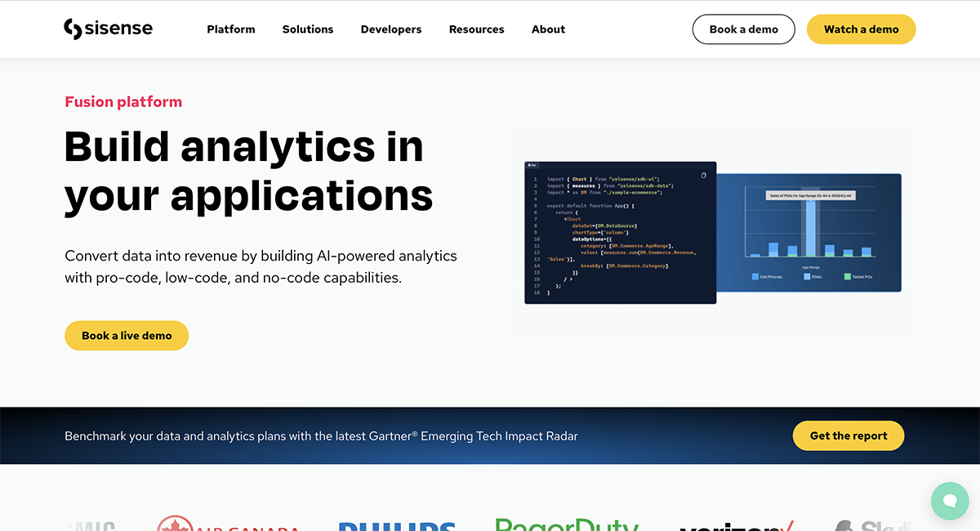The height and width of the screenshot is (531, 980).
Task: Click the outlined Book a demo button
Action: point(743,29)
